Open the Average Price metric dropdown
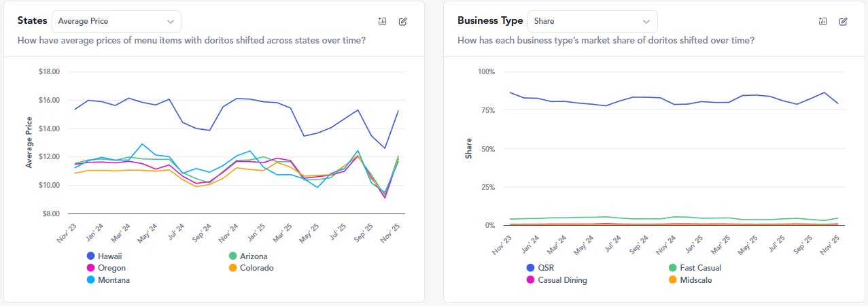This screenshot has width=868, height=306. [x=116, y=22]
